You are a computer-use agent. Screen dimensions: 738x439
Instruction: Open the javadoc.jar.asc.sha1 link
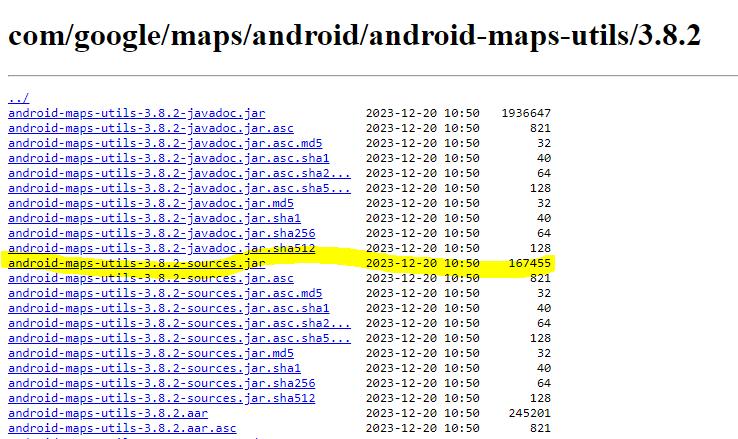(168, 159)
